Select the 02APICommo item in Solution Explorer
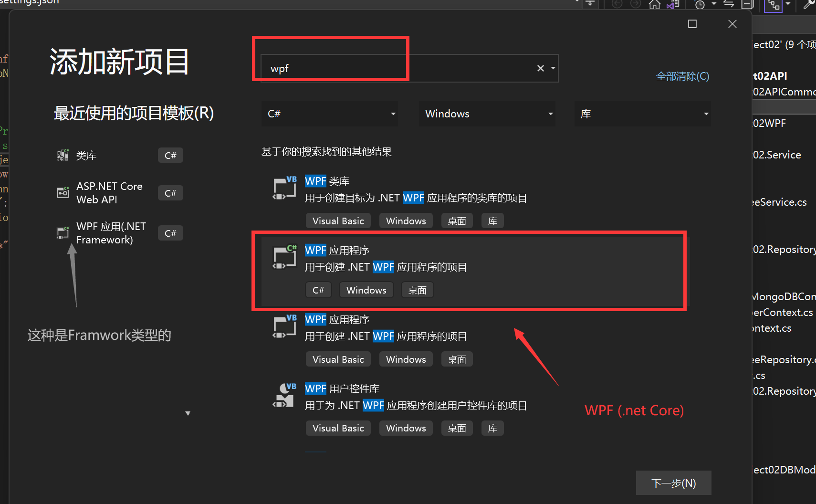The image size is (816, 504). 784,92
